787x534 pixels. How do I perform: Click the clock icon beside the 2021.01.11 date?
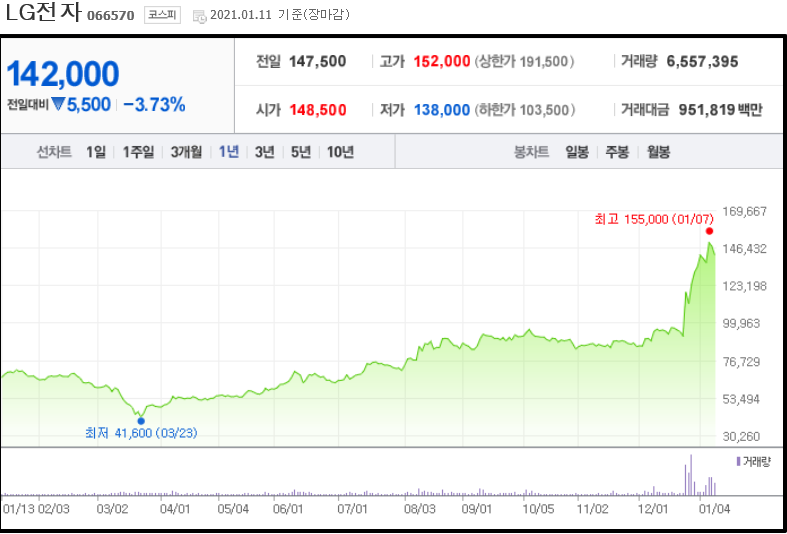click(x=200, y=16)
